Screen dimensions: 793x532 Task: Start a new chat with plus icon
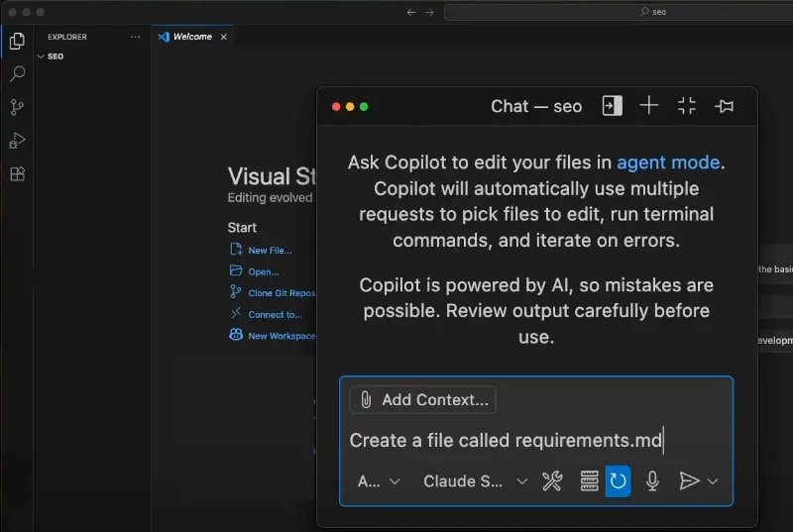point(649,106)
